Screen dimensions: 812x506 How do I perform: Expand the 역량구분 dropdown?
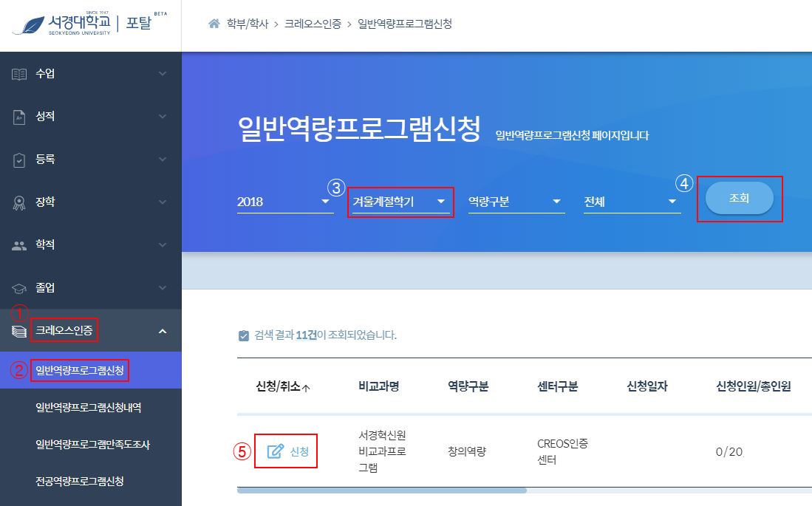pyautogui.click(x=516, y=199)
